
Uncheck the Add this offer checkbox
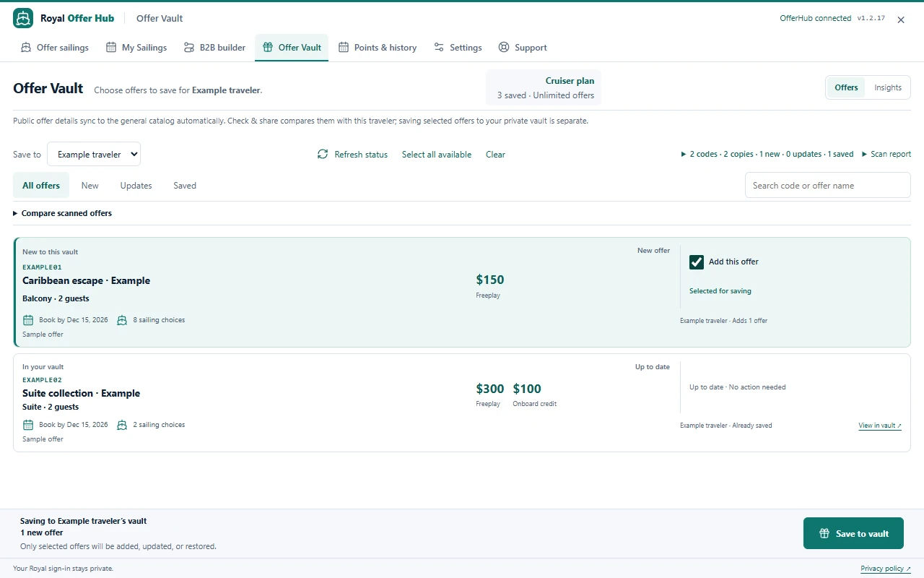tap(697, 262)
